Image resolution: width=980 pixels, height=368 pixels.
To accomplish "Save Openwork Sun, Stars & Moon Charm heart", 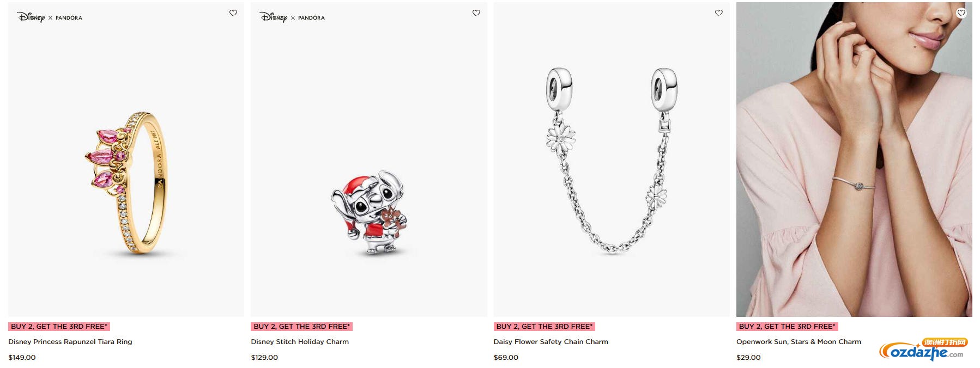I will coord(961,13).
